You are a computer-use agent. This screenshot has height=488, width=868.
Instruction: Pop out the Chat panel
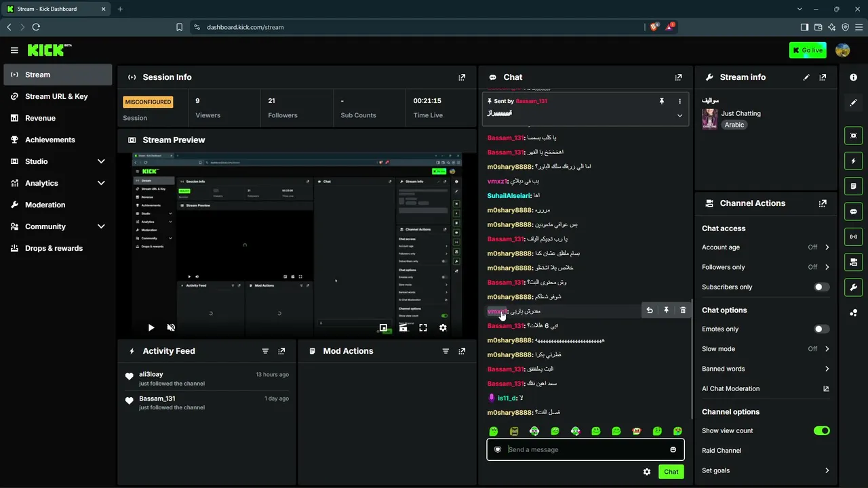pos(678,77)
